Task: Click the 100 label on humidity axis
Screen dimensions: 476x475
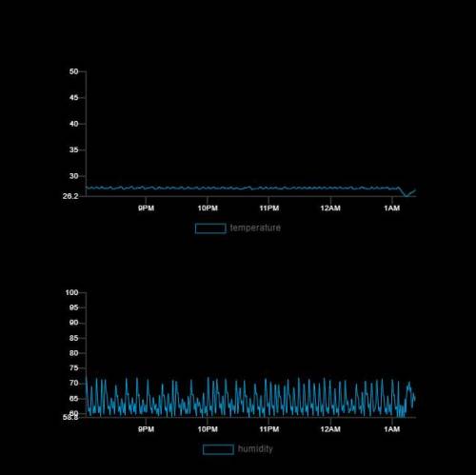Action: click(71, 292)
